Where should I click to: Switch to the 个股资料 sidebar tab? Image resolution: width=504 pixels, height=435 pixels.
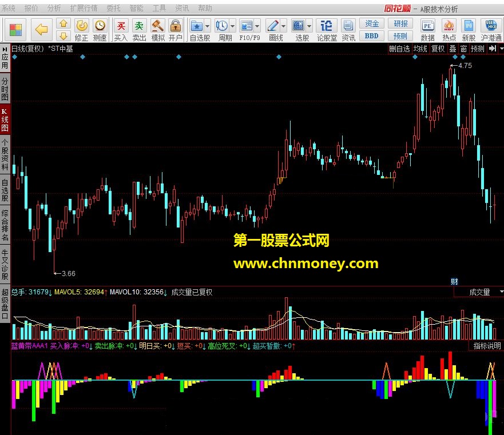5,154
